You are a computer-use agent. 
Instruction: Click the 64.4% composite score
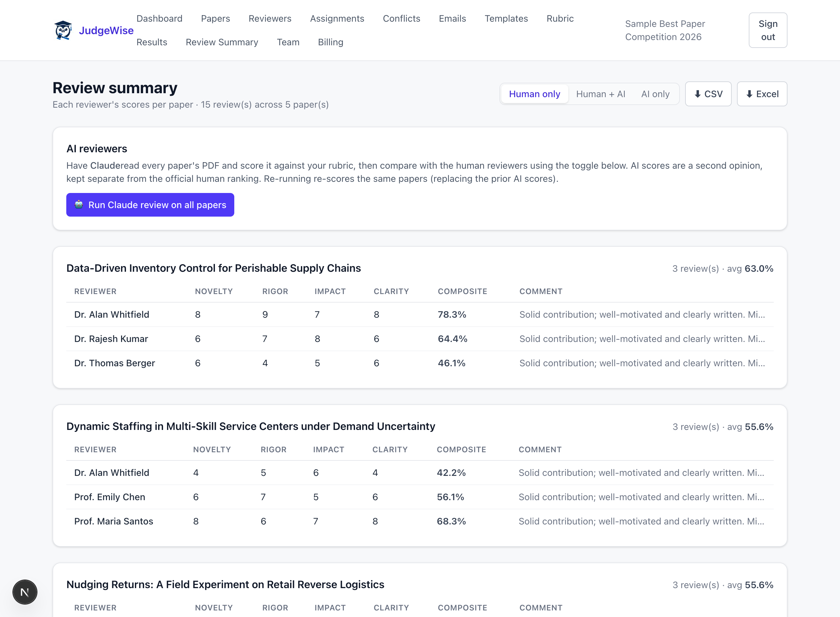tap(452, 339)
